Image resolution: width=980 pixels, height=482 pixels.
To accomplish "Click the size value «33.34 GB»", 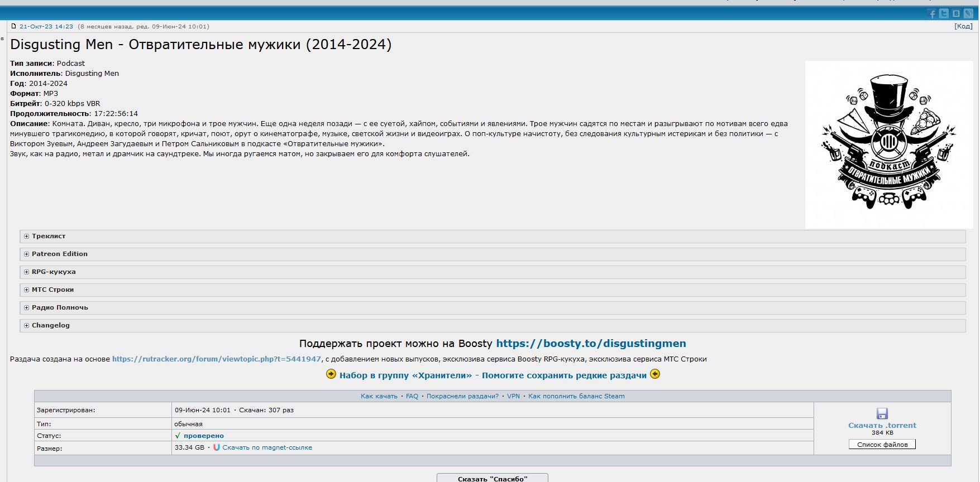I will click(x=190, y=447).
